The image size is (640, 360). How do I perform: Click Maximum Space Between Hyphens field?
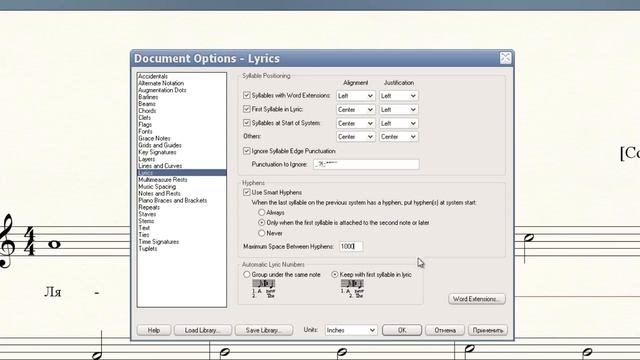tap(351, 247)
